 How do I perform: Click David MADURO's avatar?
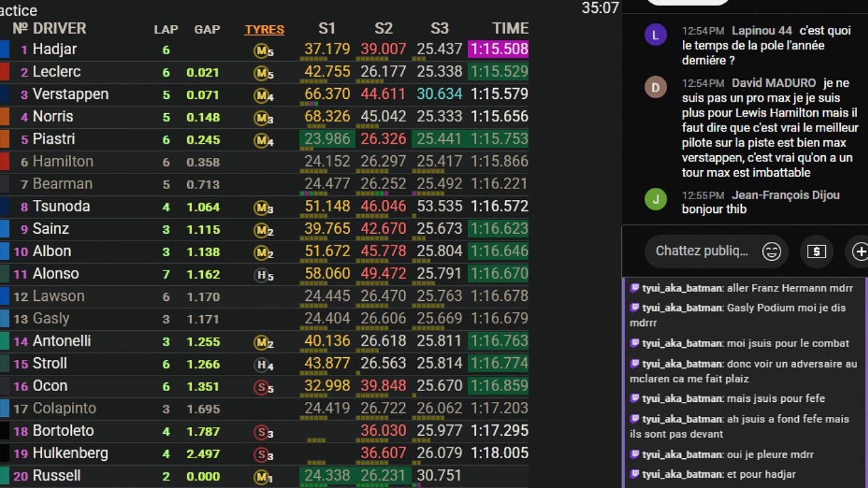656,87
